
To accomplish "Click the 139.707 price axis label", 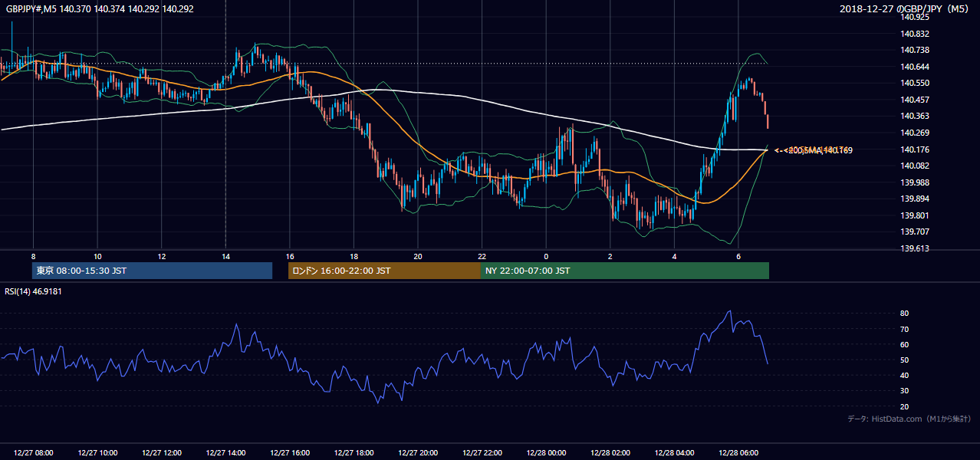I will [x=914, y=232].
